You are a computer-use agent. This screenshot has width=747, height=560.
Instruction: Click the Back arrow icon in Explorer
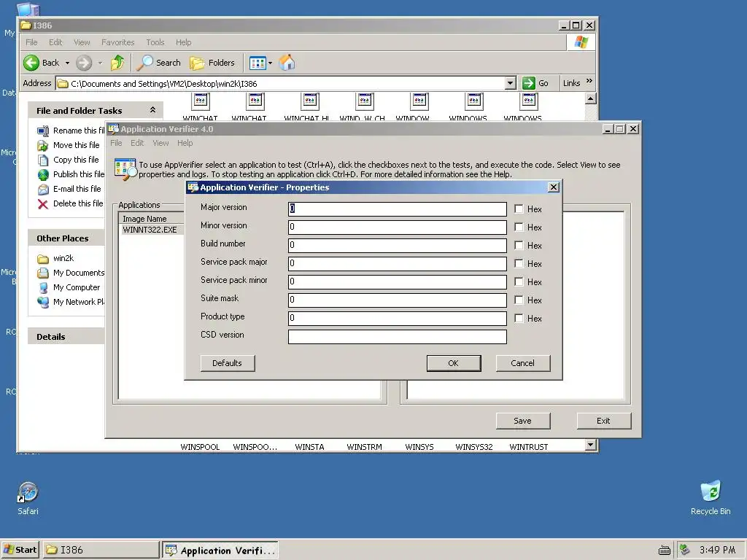coord(31,63)
